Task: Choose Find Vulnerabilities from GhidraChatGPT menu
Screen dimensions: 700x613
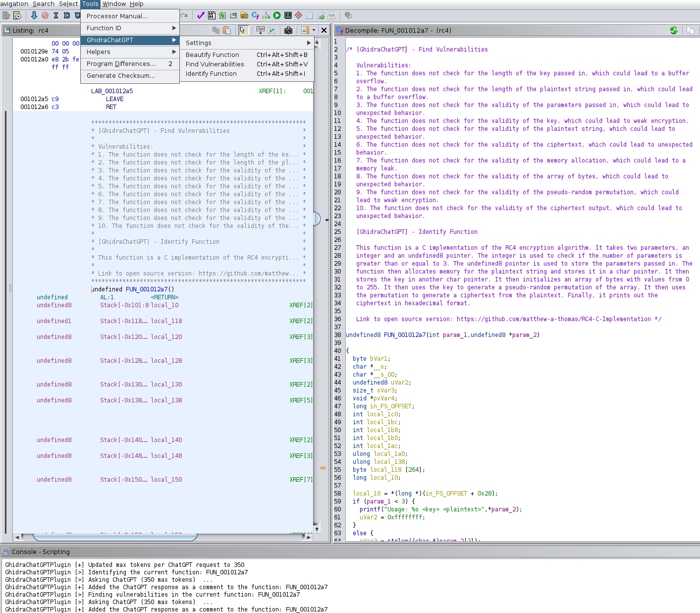Action: point(215,64)
